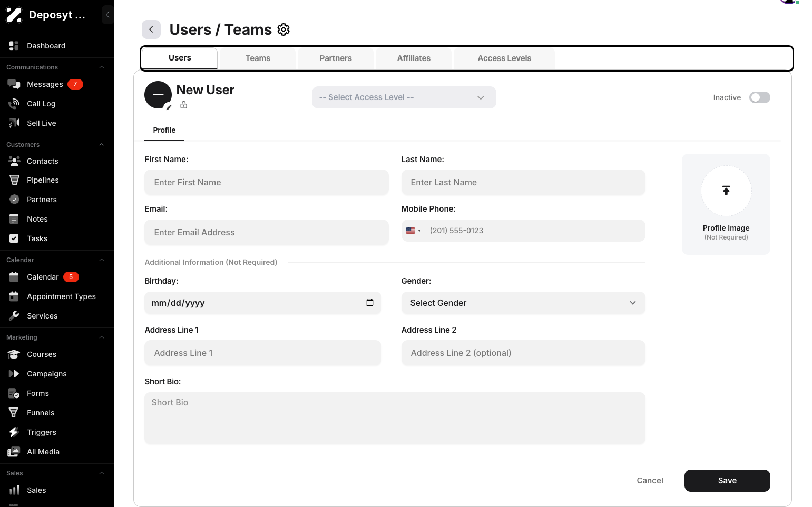Collapse the Customers sidebar section
This screenshot has width=812, height=507.
[102, 145]
